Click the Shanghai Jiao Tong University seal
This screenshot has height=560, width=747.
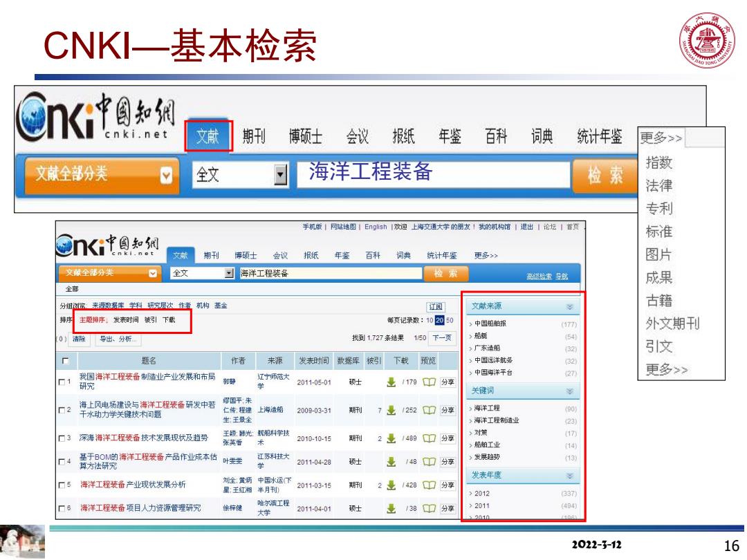pos(707,40)
